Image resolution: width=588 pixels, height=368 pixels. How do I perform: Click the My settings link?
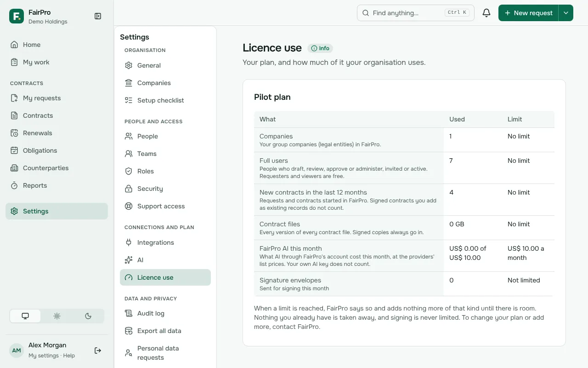[44, 356]
